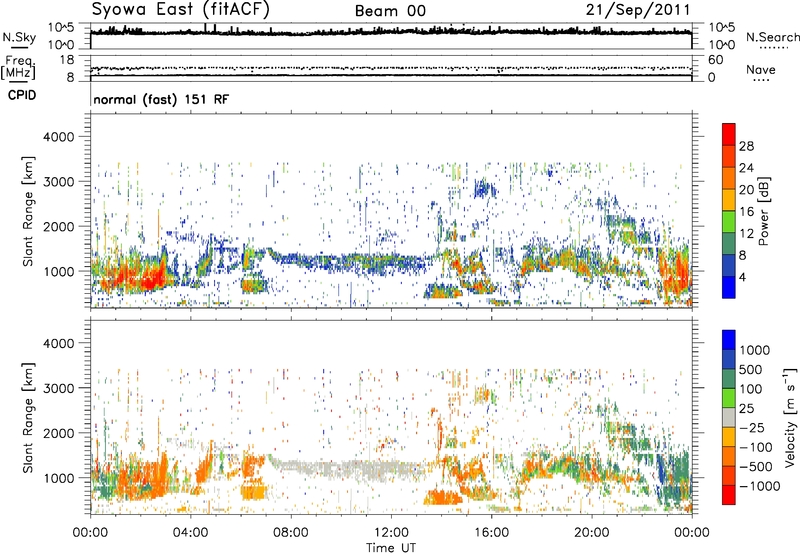Viewport: 800px width, 554px height.
Task: Click the '12:00' time tick label
Action: 391,533
